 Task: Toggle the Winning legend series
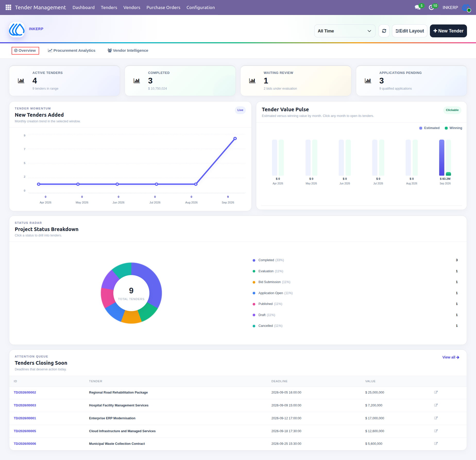click(453, 128)
